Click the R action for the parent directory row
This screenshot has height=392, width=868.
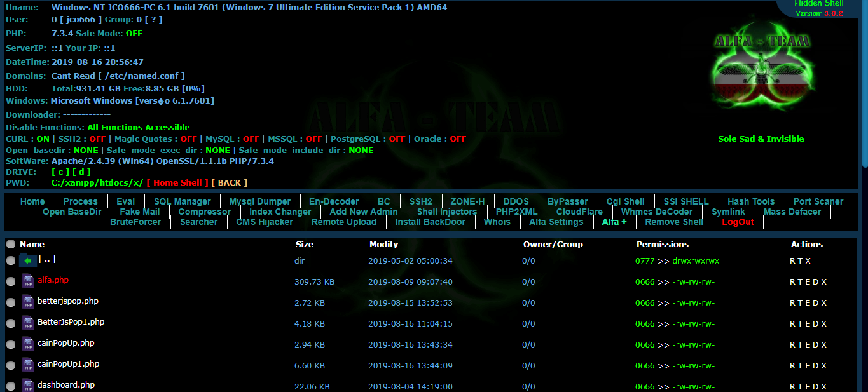(x=793, y=260)
